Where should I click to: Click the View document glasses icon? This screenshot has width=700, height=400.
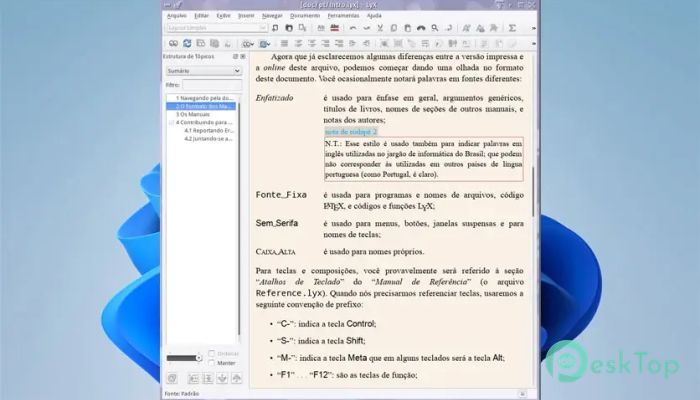tap(173, 43)
